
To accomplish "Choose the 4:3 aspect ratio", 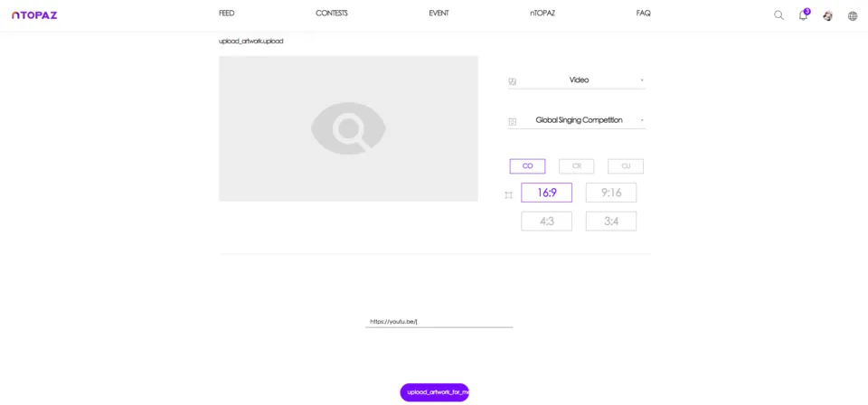I will [546, 221].
